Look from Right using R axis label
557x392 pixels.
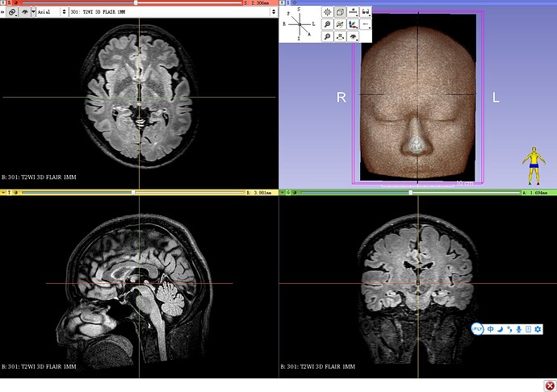(x=284, y=24)
